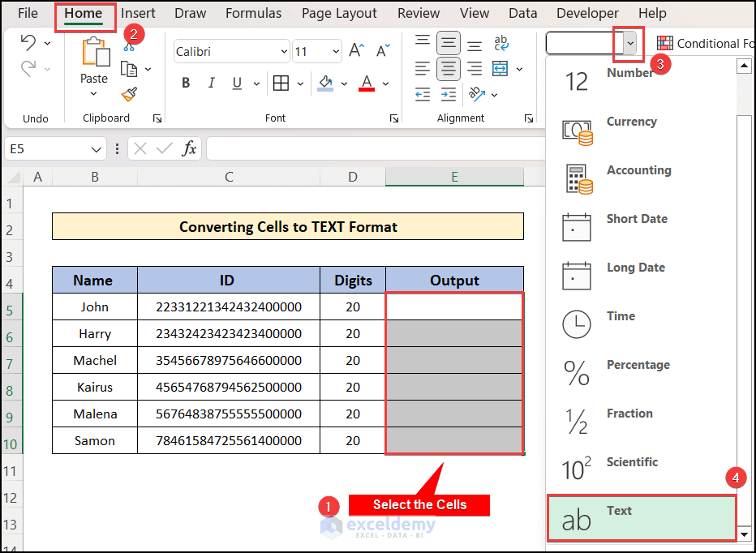The height and width of the screenshot is (553, 756).
Task: Click the Merge & Center icon
Action: 500,68
